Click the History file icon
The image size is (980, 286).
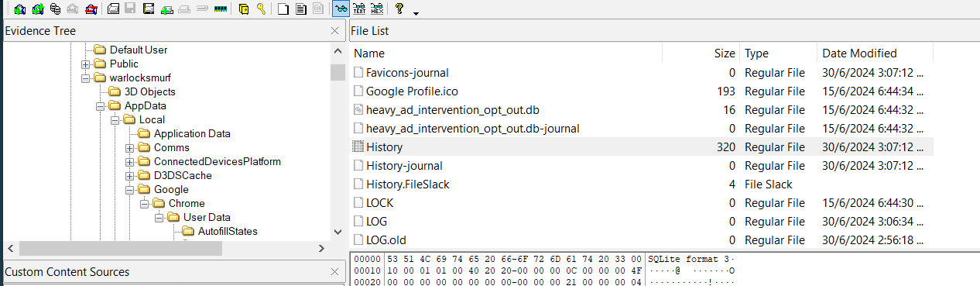click(358, 147)
